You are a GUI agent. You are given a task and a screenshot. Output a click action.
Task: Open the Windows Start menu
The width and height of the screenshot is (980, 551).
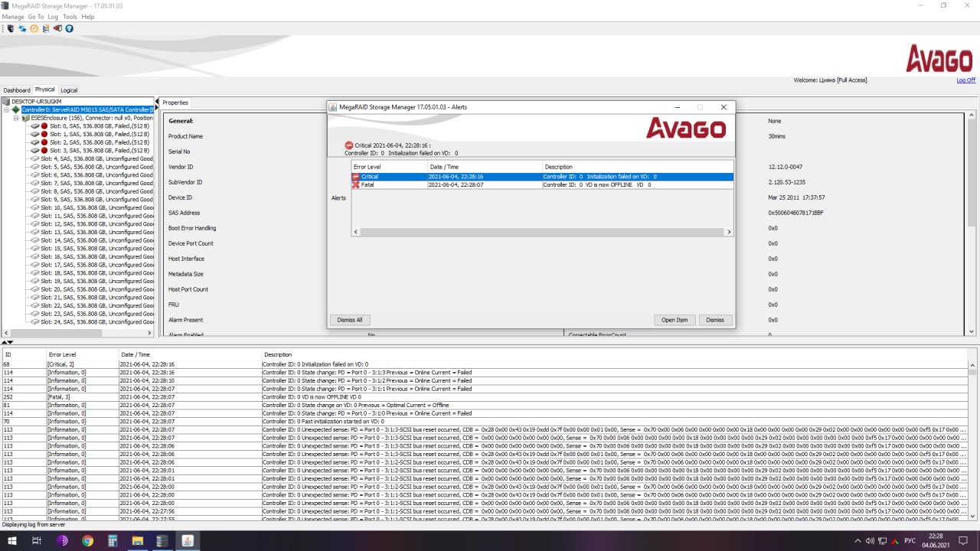pyautogui.click(x=12, y=541)
